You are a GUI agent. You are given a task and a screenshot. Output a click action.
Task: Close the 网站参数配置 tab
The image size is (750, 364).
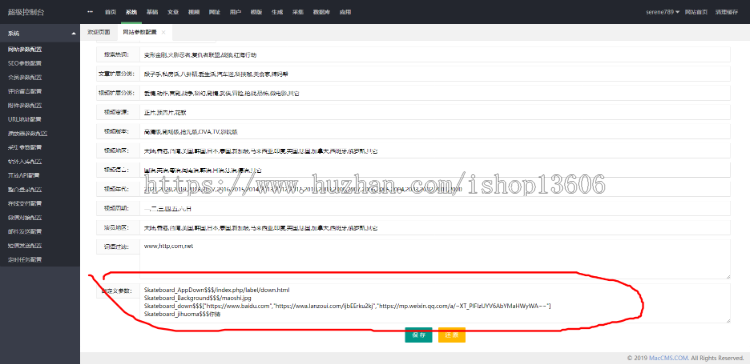(163, 33)
